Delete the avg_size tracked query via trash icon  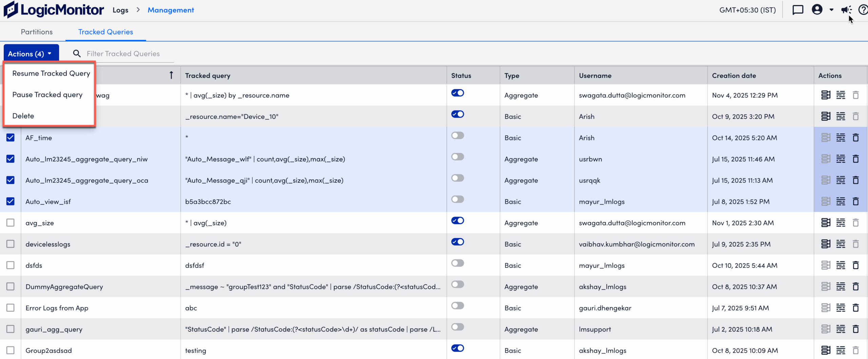pos(856,223)
